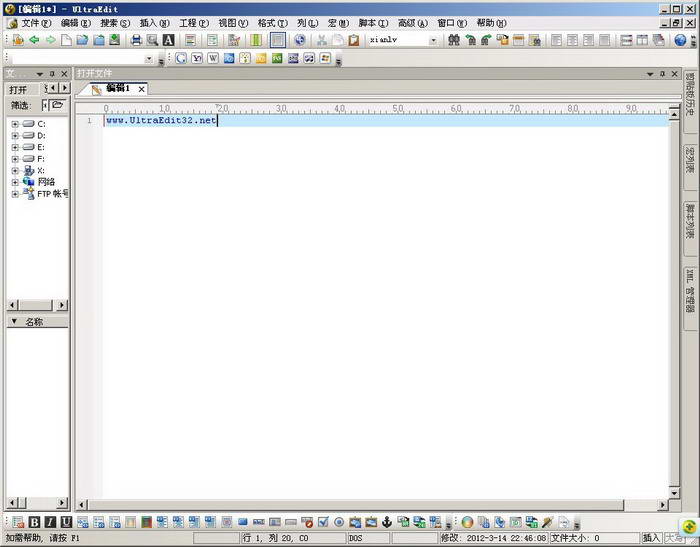Open the 高级 (Advanced) menu

(x=412, y=22)
